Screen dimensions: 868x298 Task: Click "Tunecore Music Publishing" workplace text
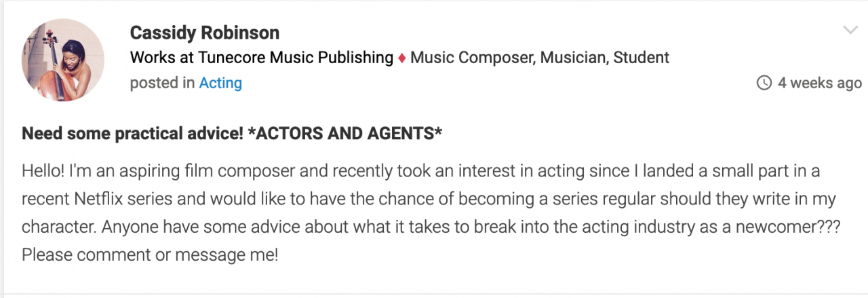tap(291, 58)
